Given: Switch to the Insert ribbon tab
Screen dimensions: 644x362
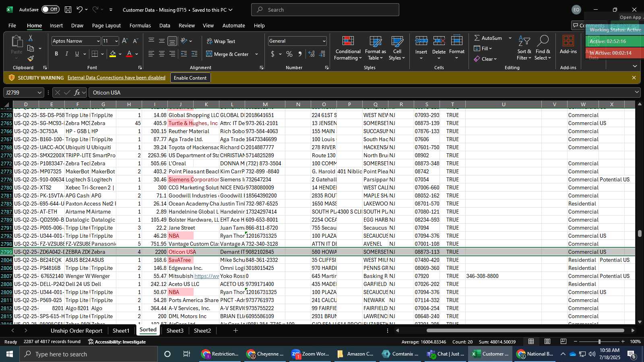Looking at the screenshot, I should click(x=56, y=25).
